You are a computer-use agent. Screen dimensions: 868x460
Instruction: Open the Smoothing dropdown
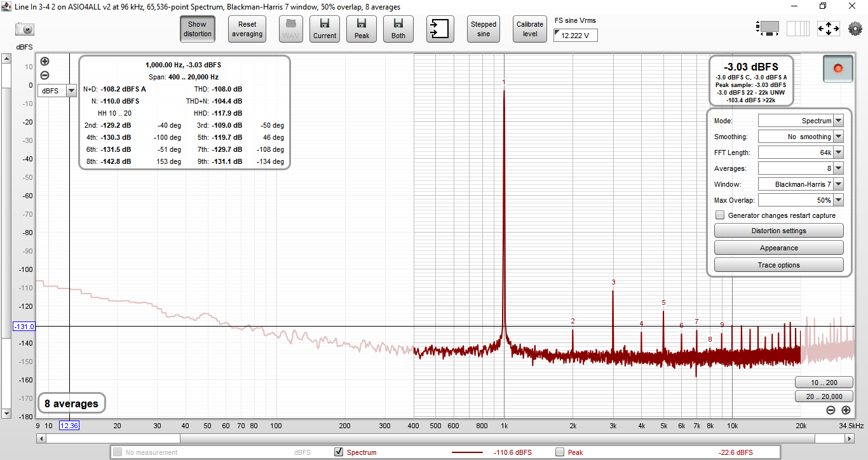click(x=801, y=137)
